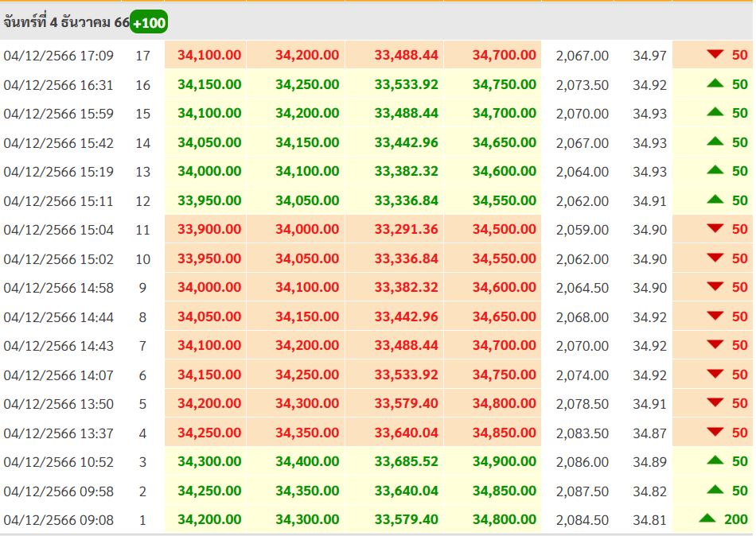Click the red down arrow in the 17:09 row
The image size is (756, 536).
point(715,54)
